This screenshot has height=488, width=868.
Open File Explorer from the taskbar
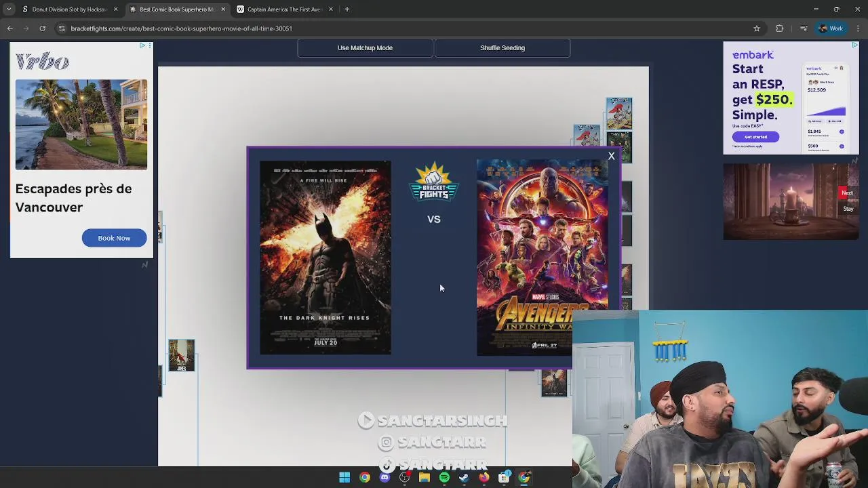click(x=425, y=478)
